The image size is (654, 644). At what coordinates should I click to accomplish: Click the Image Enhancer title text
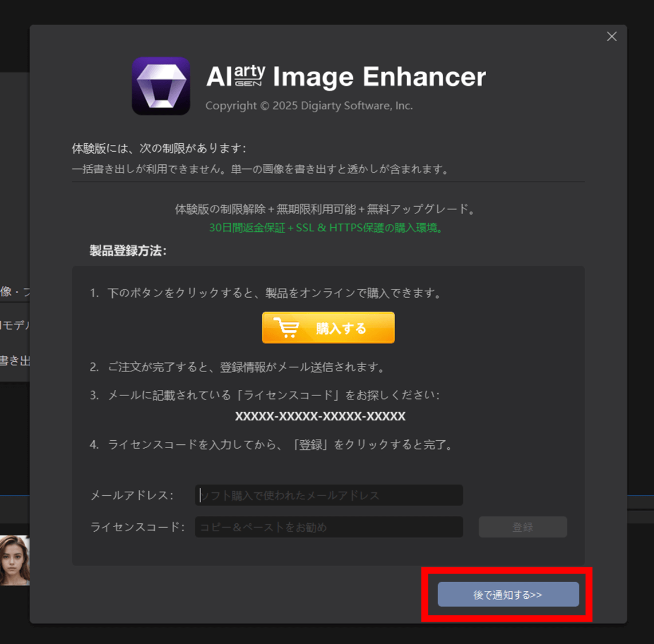click(380, 77)
